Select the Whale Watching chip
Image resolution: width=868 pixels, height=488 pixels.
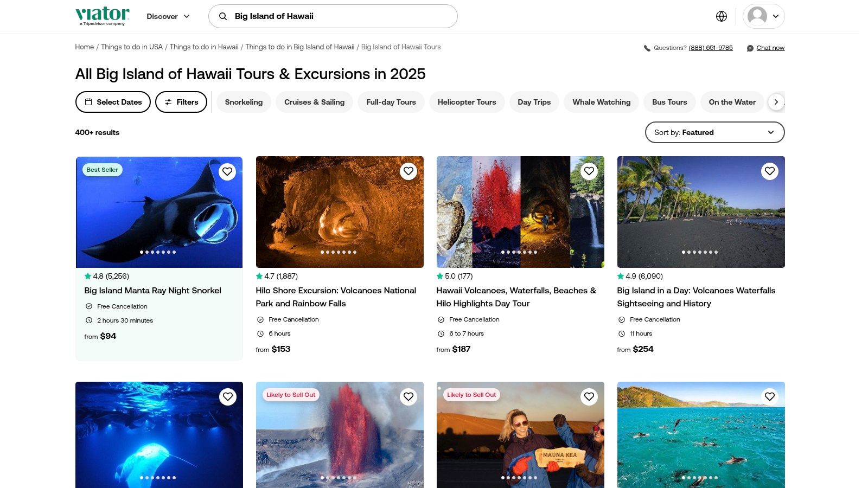602,102
